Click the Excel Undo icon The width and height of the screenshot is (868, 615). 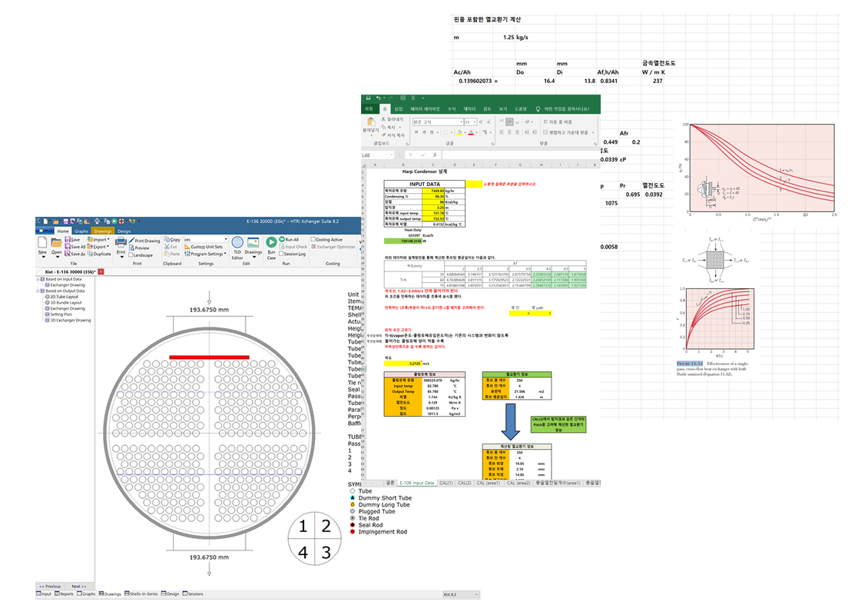[377, 98]
